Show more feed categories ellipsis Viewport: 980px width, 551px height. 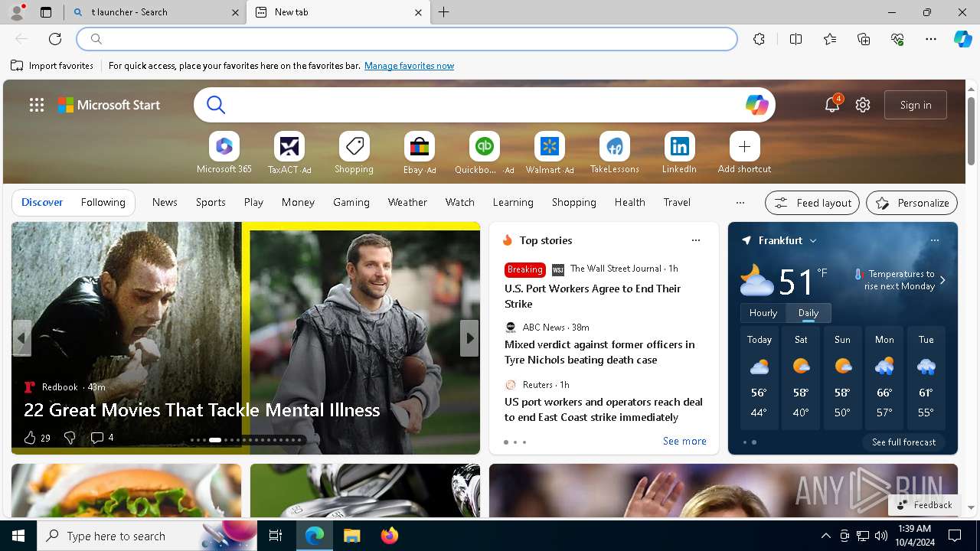point(740,203)
